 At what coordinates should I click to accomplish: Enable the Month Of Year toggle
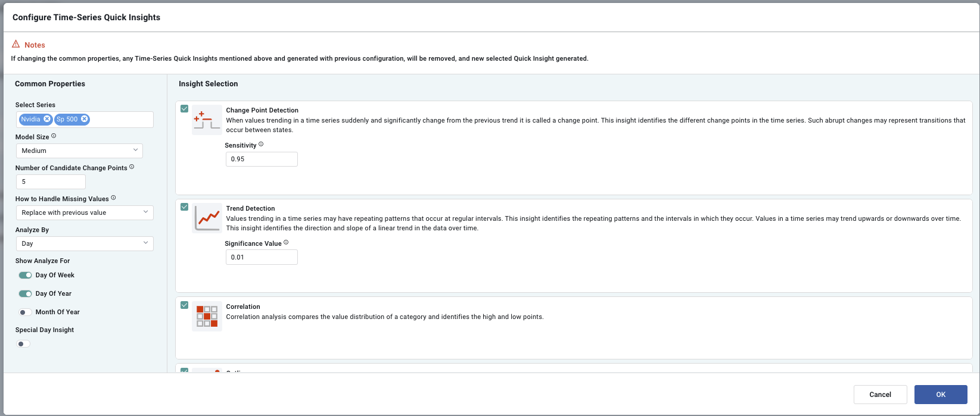(x=25, y=312)
